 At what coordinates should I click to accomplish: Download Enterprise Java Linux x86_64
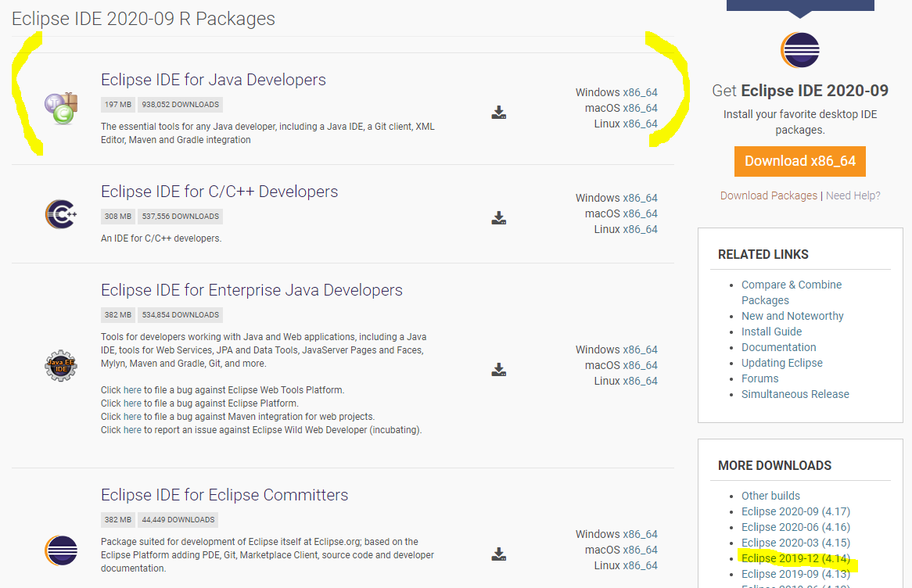click(x=640, y=381)
